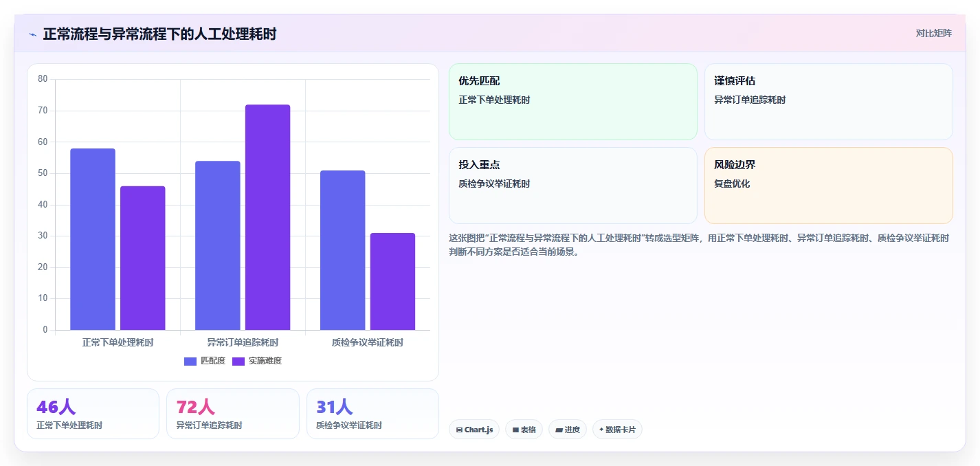Click x-axis label 正常下单处理耗时
980x466 pixels.
coord(118,342)
